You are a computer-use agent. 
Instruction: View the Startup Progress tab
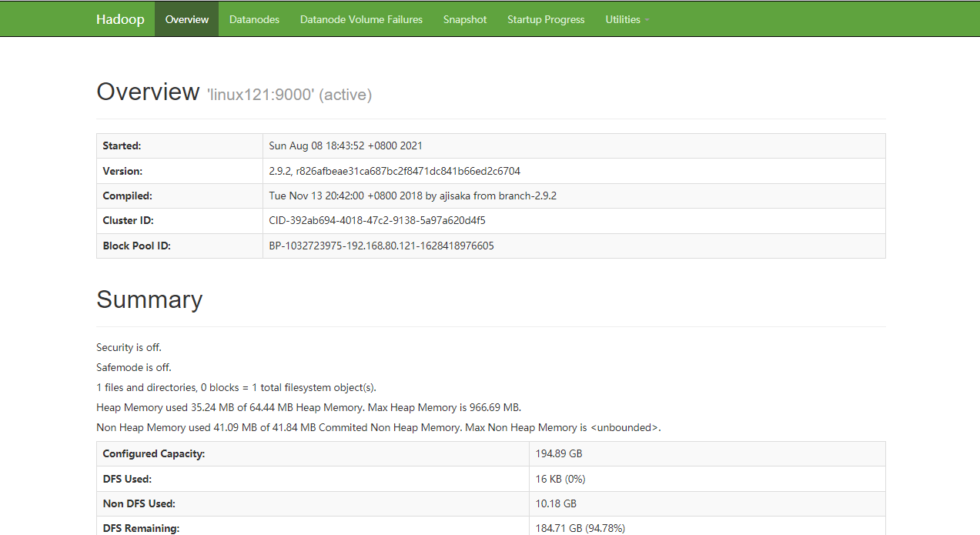coord(546,19)
